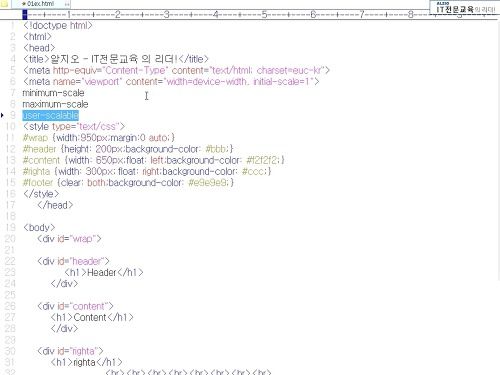Click line number 18 in the gutter
Image resolution: width=500 pixels, height=375 pixels.
tap(11, 217)
